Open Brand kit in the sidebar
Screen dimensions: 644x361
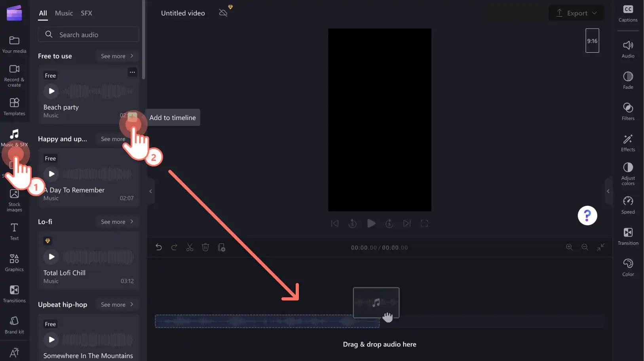point(14,325)
